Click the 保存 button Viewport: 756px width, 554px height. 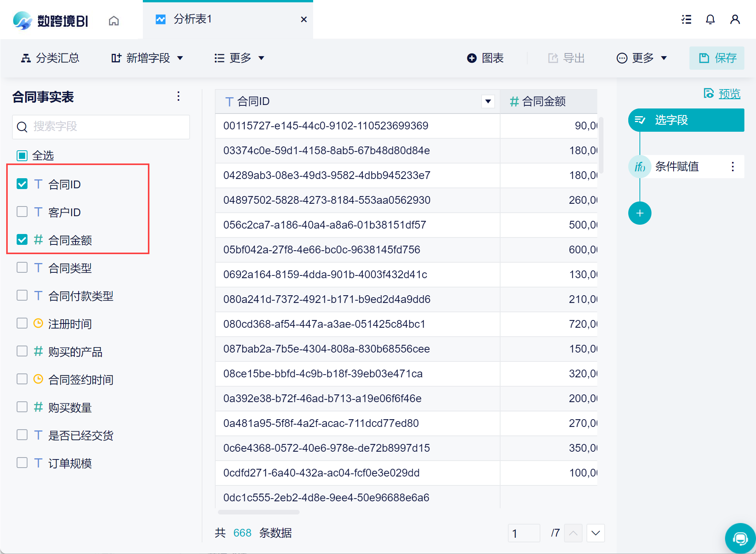click(717, 58)
